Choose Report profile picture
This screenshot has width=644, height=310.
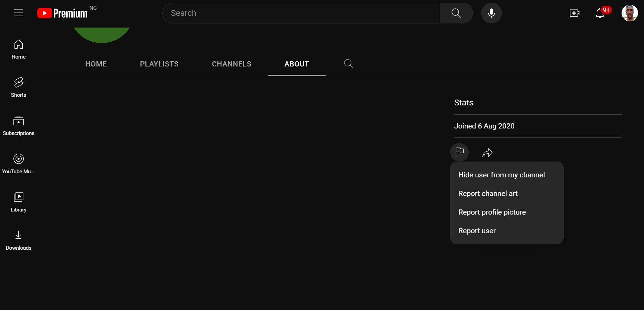pyautogui.click(x=507, y=212)
